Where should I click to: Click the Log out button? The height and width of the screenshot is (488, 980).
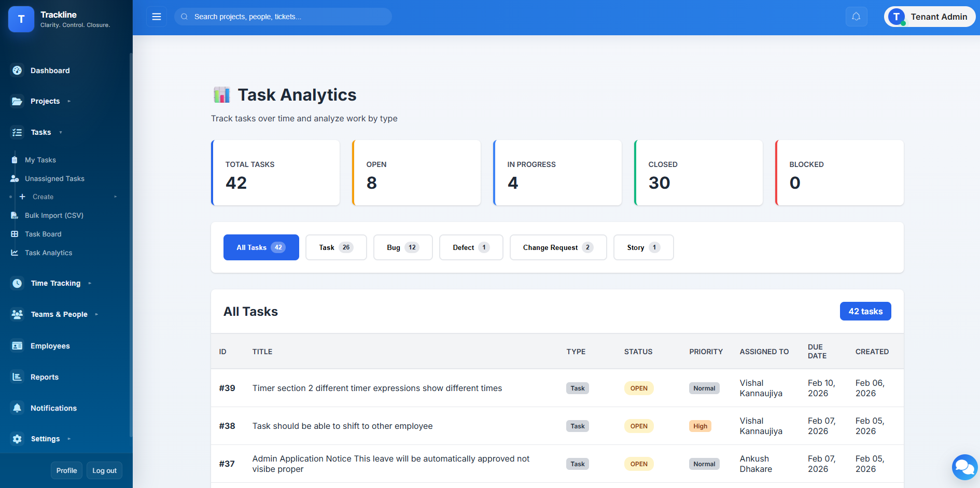click(x=104, y=470)
